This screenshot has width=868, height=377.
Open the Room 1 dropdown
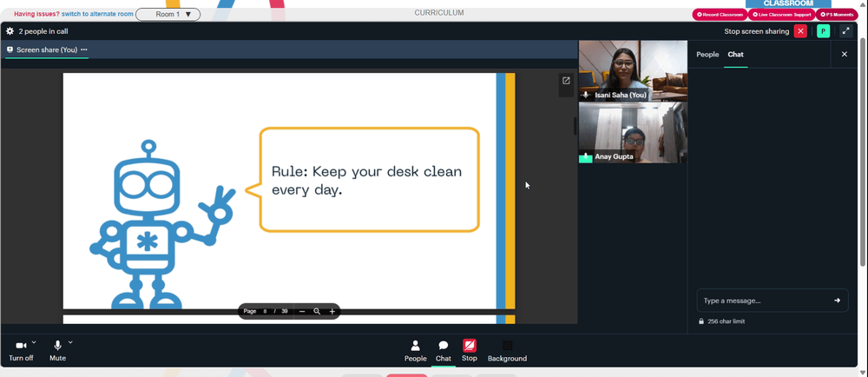tap(168, 15)
